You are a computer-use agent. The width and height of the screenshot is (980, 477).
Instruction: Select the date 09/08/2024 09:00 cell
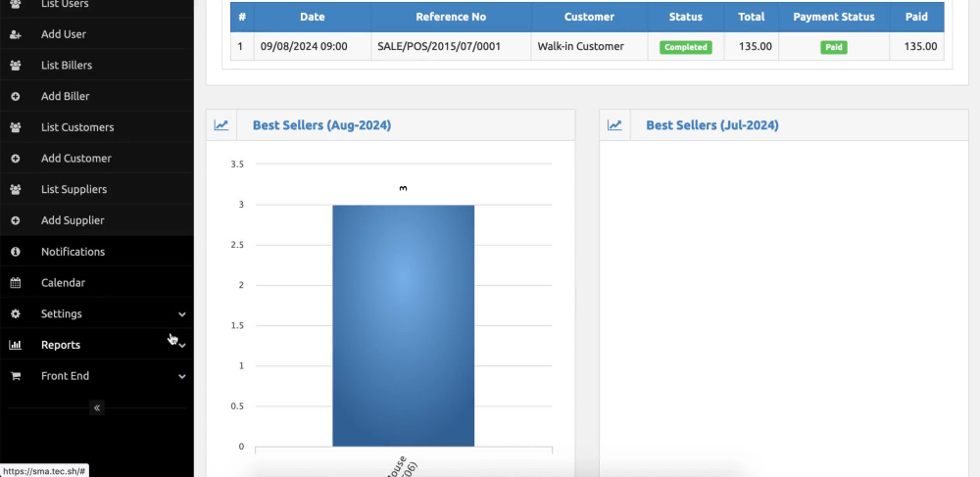[313, 46]
